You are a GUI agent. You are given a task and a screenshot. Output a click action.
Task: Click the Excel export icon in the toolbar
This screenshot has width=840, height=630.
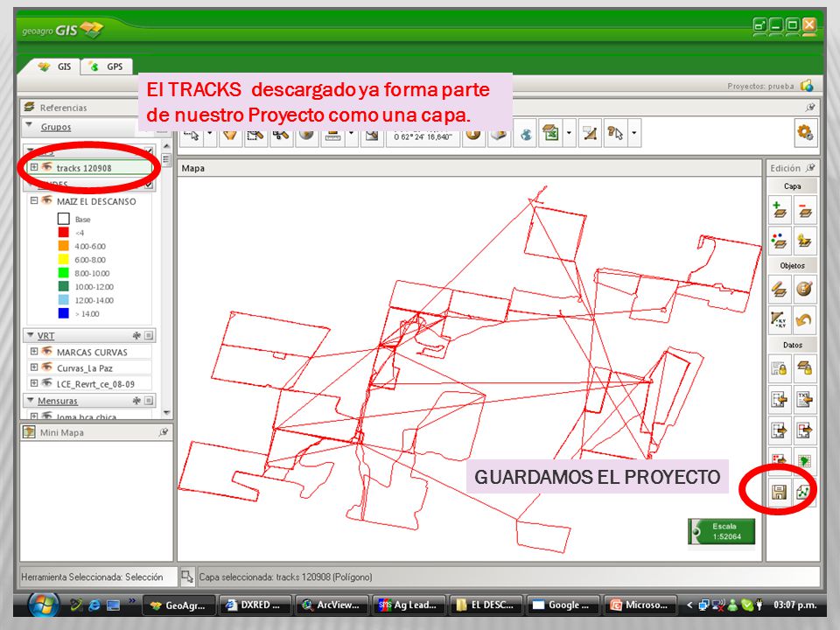(x=550, y=133)
